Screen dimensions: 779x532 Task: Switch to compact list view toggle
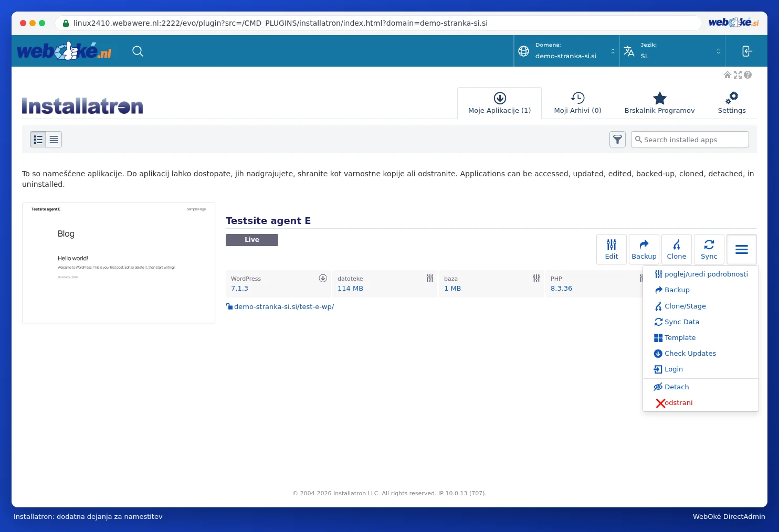click(54, 140)
